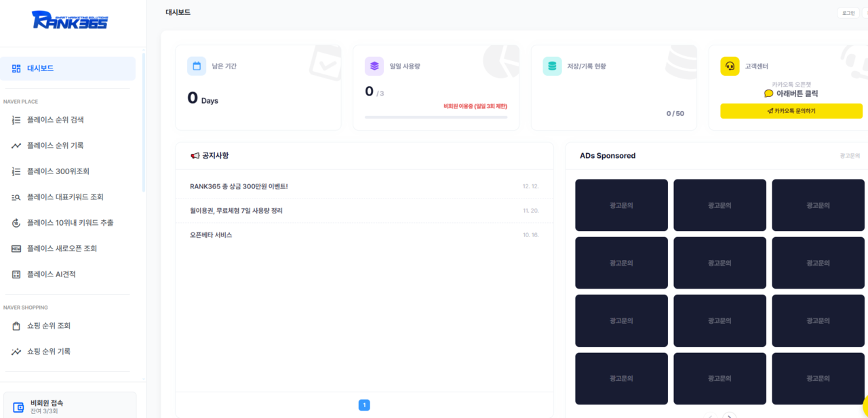Click the calendar icon on 남은 기간 card
This screenshot has height=418, width=868.
coord(197,66)
